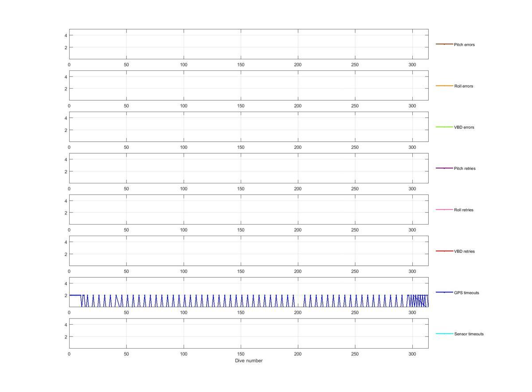Click the y-axis 2 tick on the GPS timeouts plot
Screen dimensions: 532x392
(66, 295)
